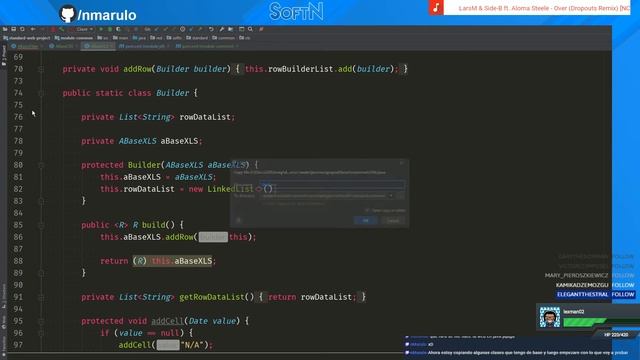
Task: Click the green Debug bug icon
Action: (x=110, y=29)
